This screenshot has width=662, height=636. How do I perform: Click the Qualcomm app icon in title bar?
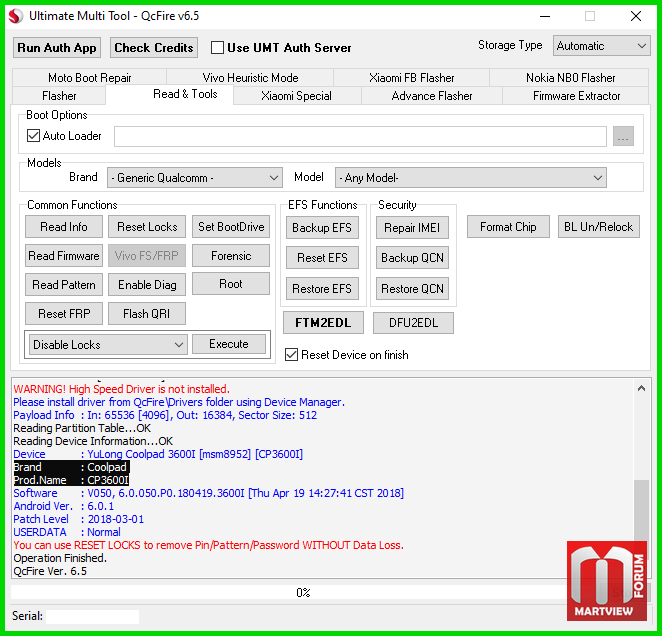click(x=16, y=16)
